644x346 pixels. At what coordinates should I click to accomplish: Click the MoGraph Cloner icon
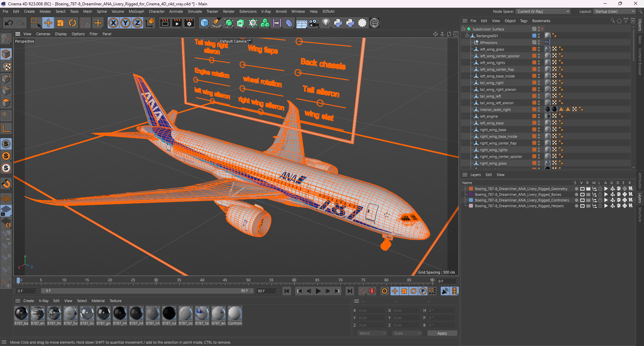(265, 23)
